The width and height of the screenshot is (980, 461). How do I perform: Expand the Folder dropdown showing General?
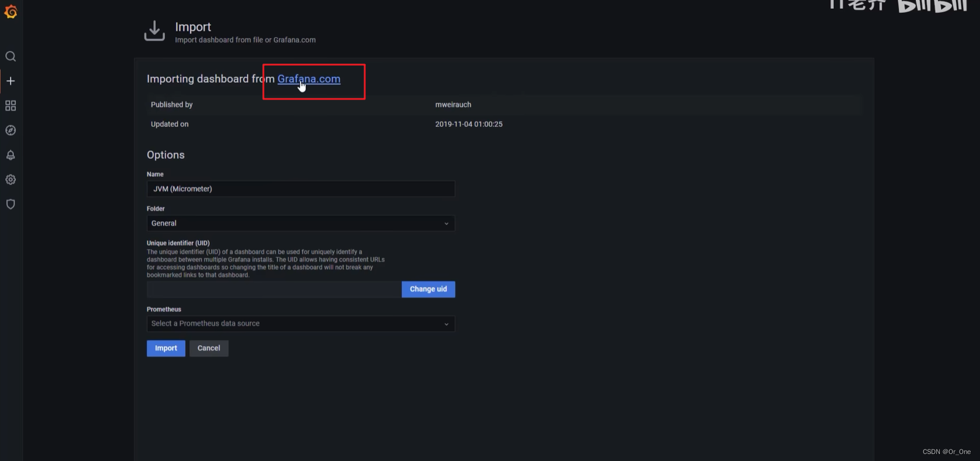[301, 224]
